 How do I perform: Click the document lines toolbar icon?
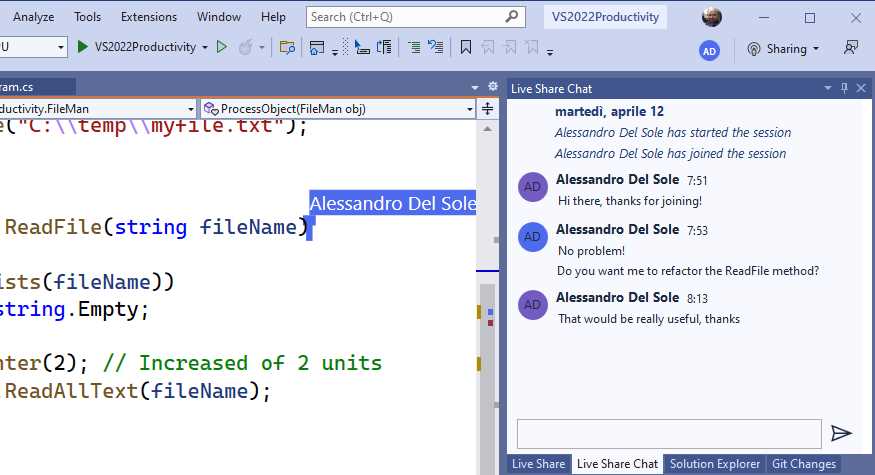(x=384, y=47)
